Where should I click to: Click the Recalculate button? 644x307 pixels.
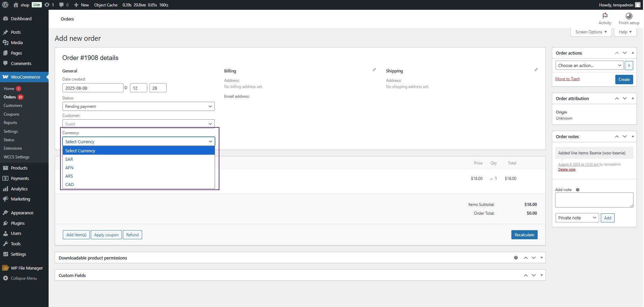pos(524,235)
